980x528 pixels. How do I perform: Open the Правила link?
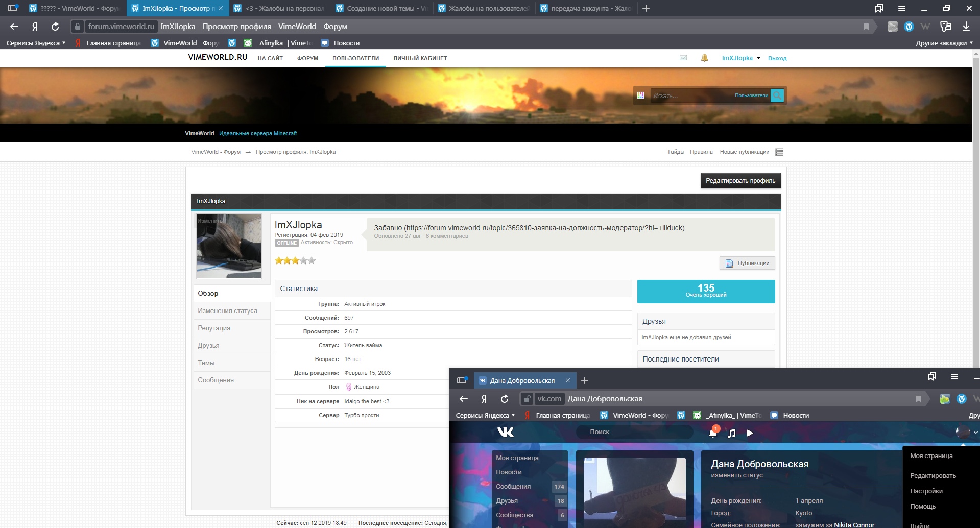[701, 152]
